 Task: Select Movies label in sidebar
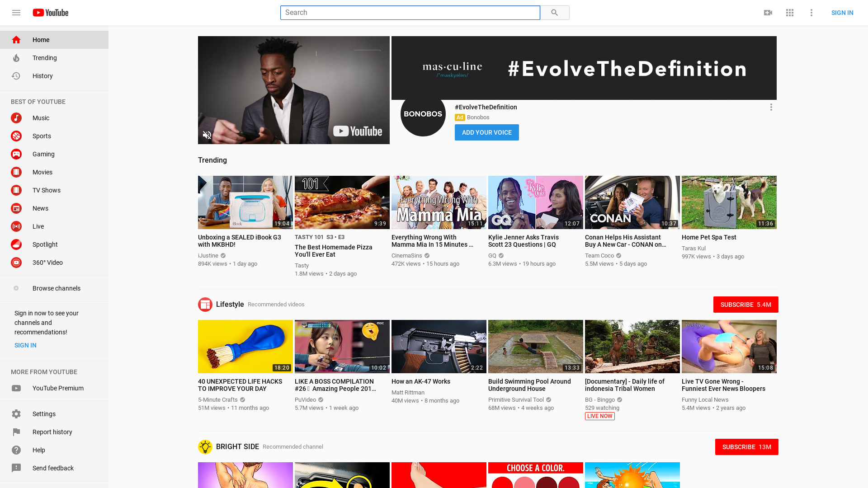point(42,172)
